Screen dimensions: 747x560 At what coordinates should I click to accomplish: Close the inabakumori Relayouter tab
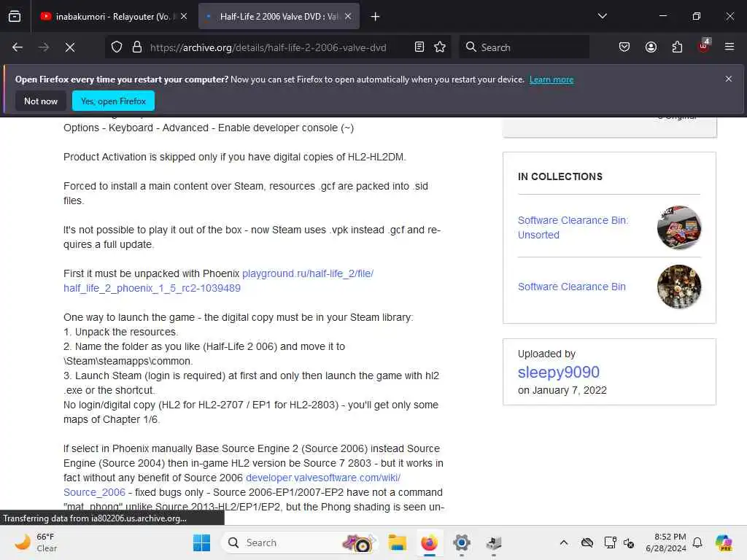[183, 17]
